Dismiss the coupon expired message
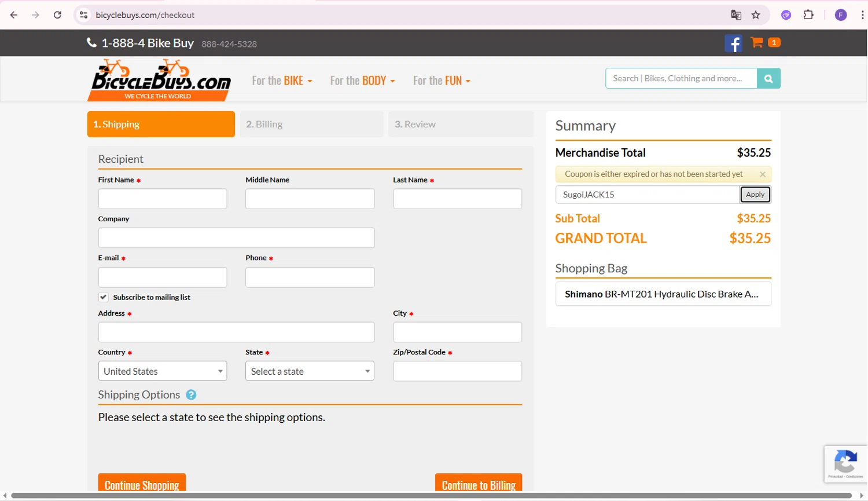The height and width of the screenshot is (501, 868). (763, 174)
